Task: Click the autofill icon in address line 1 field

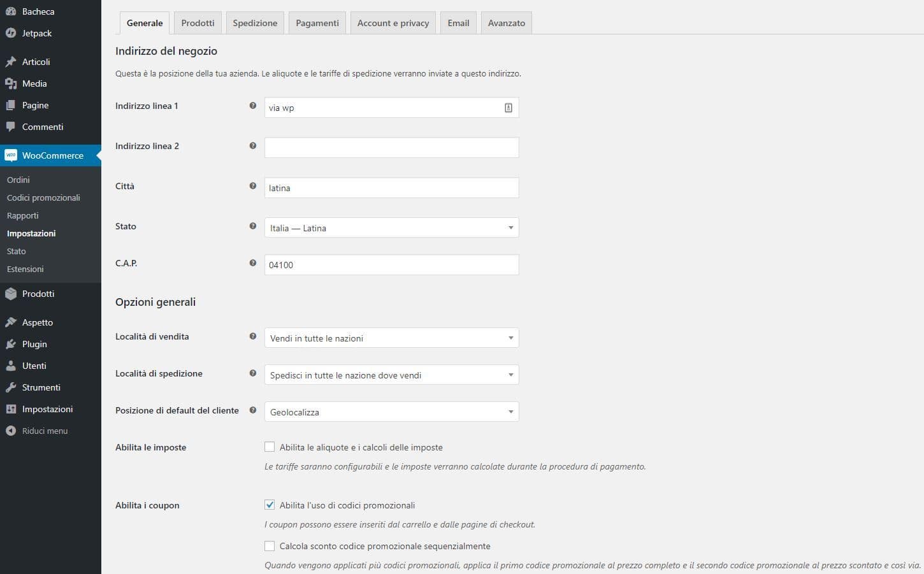Action: [x=509, y=108]
